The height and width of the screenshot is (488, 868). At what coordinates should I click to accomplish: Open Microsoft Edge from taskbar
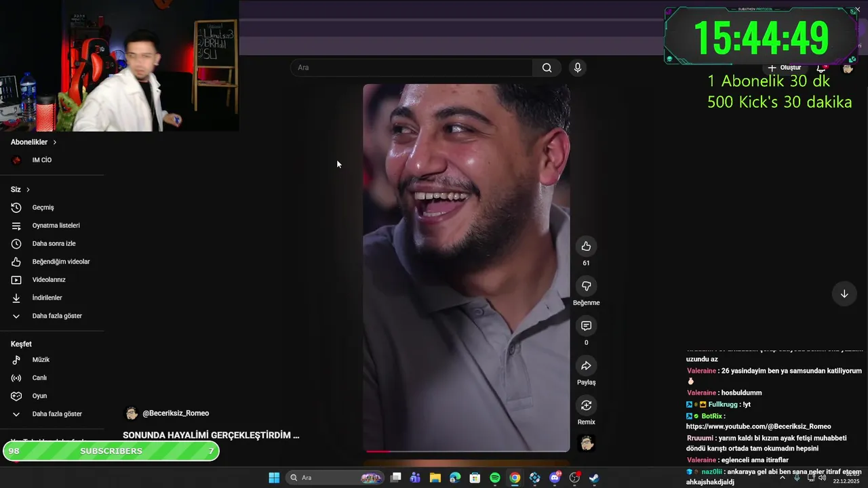[x=455, y=478]
